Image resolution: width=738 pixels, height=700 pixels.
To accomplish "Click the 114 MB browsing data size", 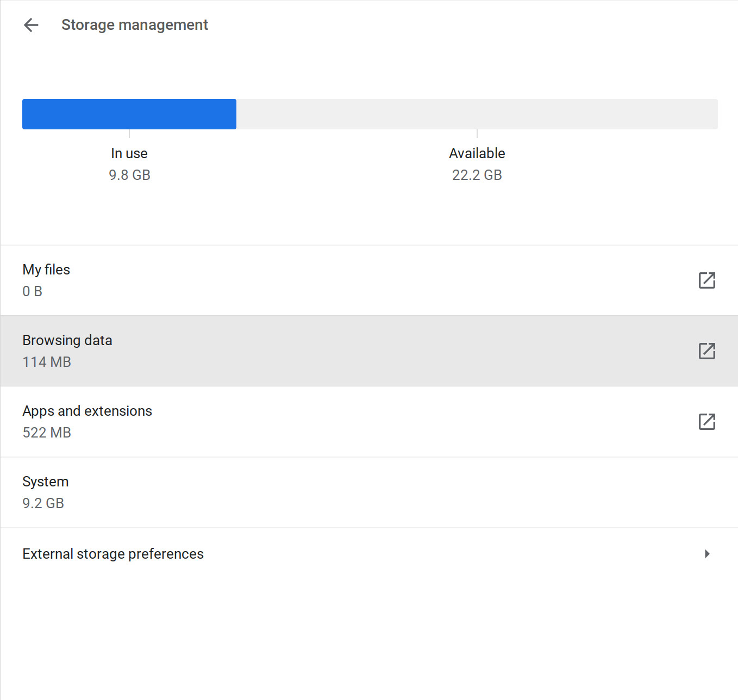I will pos(47,362).
